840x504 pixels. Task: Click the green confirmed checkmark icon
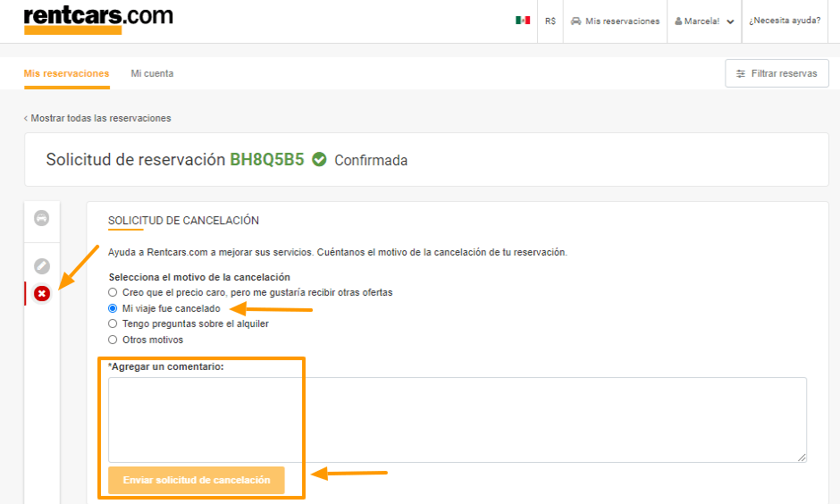point(319,160)
